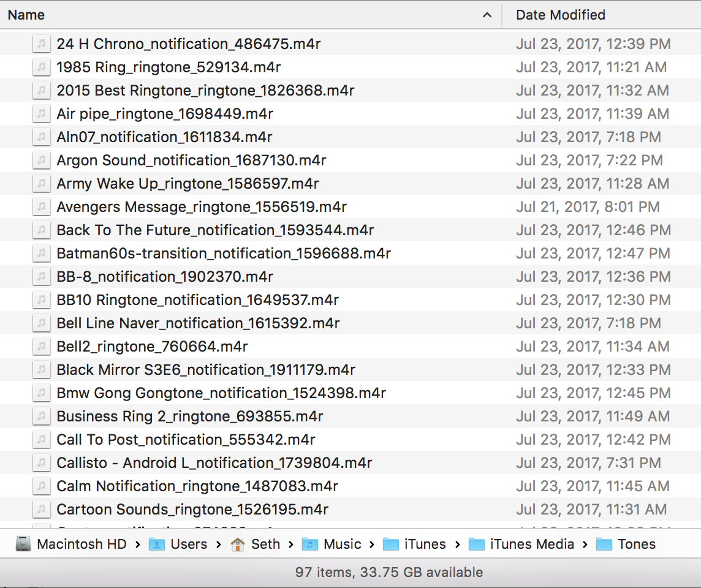Click file icon for Callisto - Android L
The image size is (701, 588).
point(41,462)
